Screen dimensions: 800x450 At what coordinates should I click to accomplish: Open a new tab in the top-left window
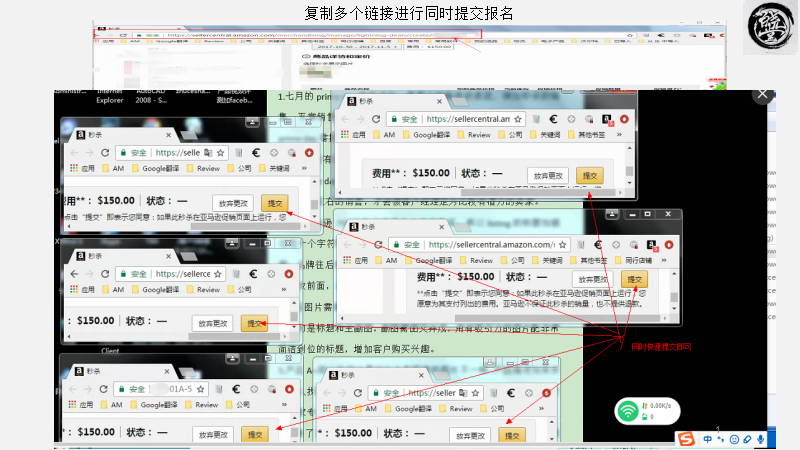pos(188,135)
